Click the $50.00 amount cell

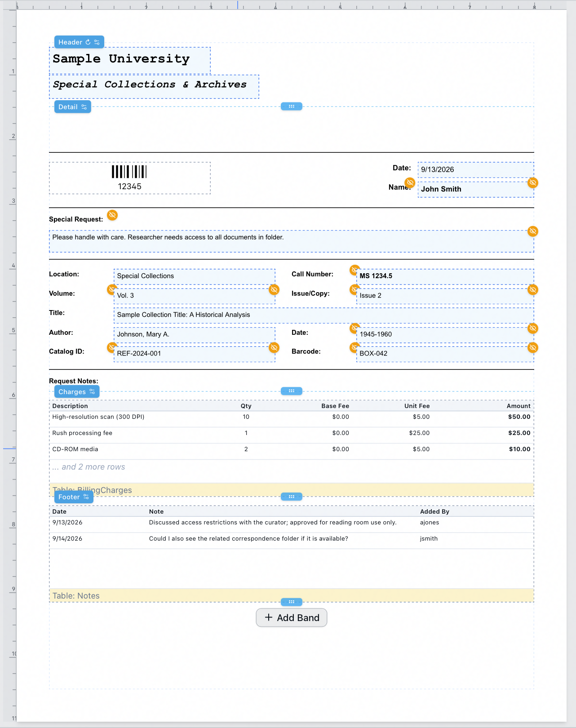point(519,417)
